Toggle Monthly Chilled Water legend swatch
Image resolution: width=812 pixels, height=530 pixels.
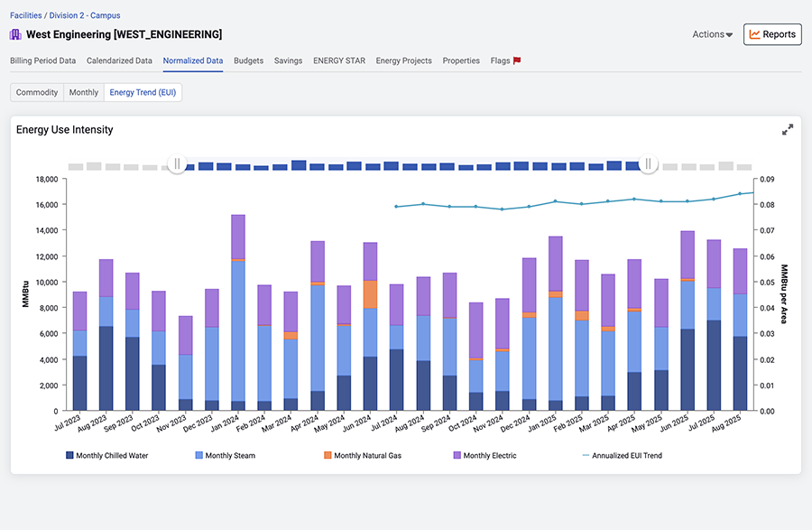click(69, 455)
